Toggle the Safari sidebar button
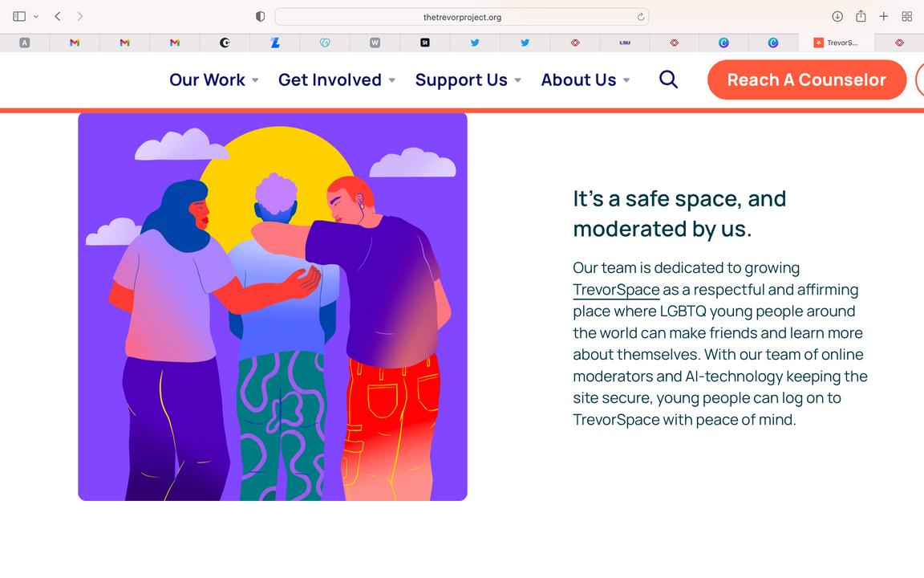 (x=19, y=17)
